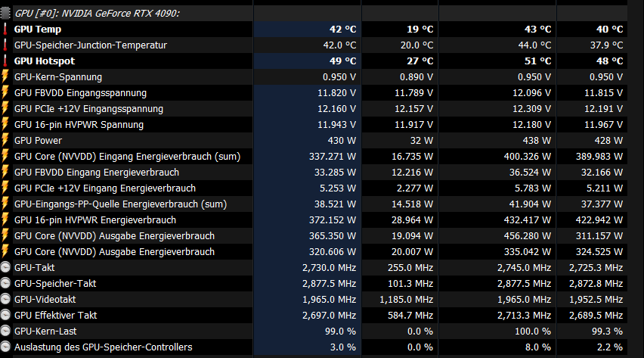Click GPU-Kern-Last current value 99.0 %
This screenshot has width=644, height=358.
click(340, 332)
